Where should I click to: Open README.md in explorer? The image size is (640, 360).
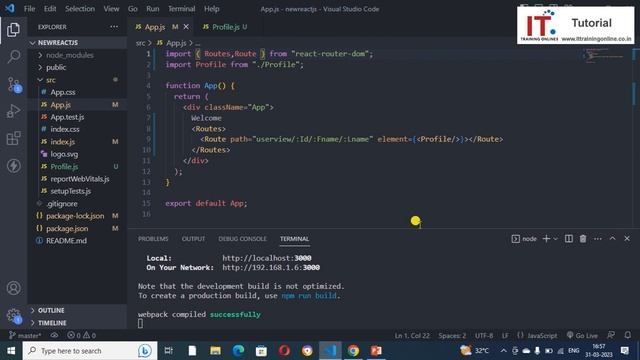point(77,241)
